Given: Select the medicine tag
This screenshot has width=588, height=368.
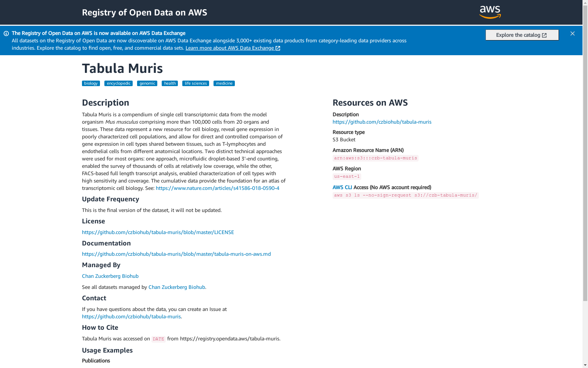Looking at the screenshot, I should click(224, 84).
